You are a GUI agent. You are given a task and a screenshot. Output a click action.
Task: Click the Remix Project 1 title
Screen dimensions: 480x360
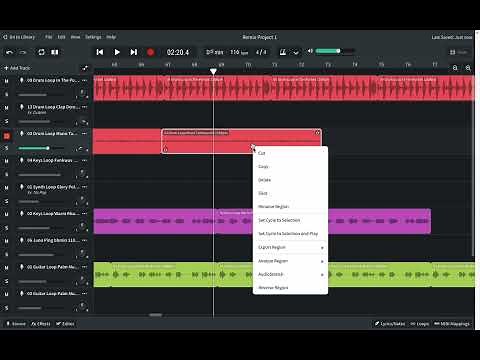click(260, 37)
